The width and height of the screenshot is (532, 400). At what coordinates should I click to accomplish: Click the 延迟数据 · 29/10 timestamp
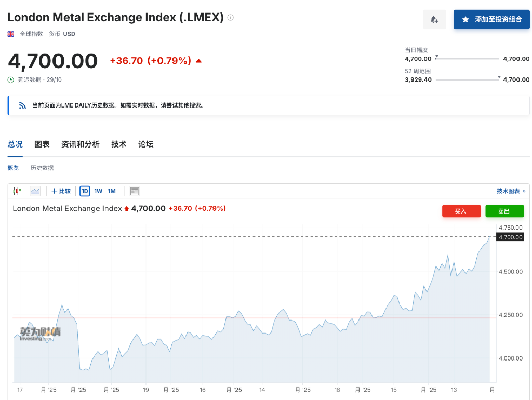[x=39, y=79]
